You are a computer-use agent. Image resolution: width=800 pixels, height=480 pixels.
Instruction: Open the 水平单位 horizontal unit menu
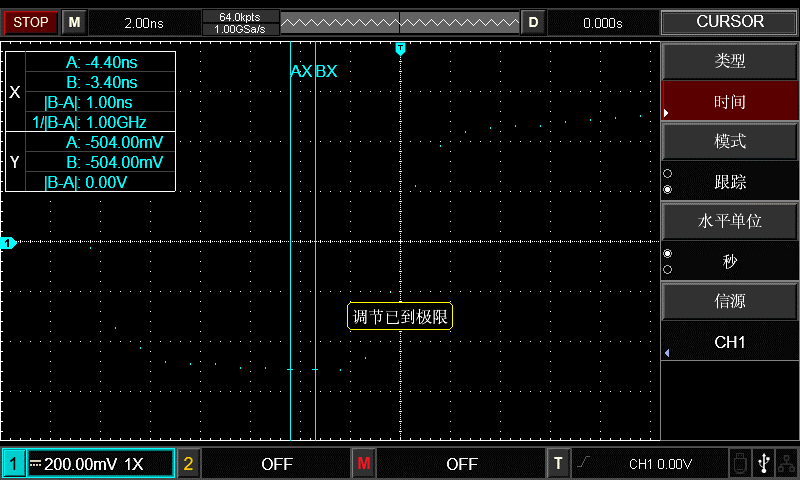tap(730, 221)
